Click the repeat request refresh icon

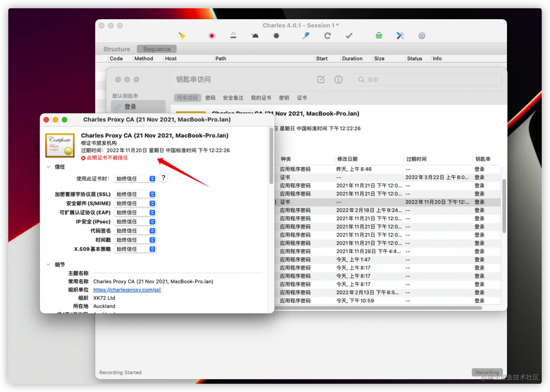[327, 36]
